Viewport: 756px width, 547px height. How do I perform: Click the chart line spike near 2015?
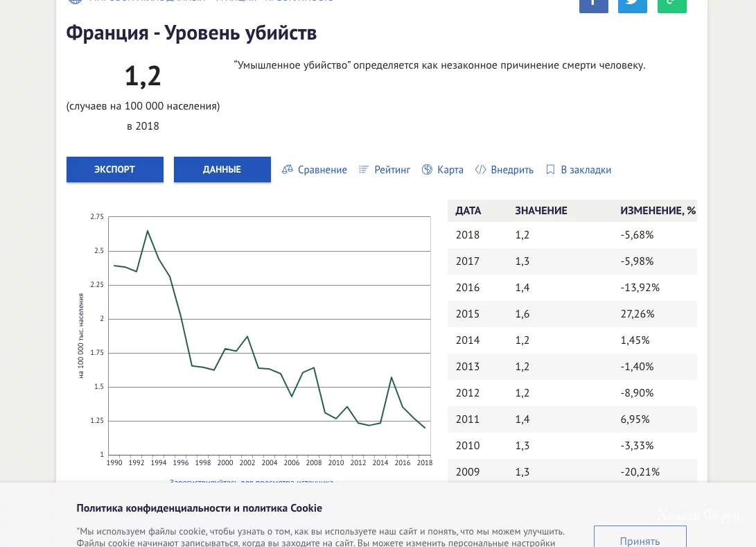pos(392,377)
